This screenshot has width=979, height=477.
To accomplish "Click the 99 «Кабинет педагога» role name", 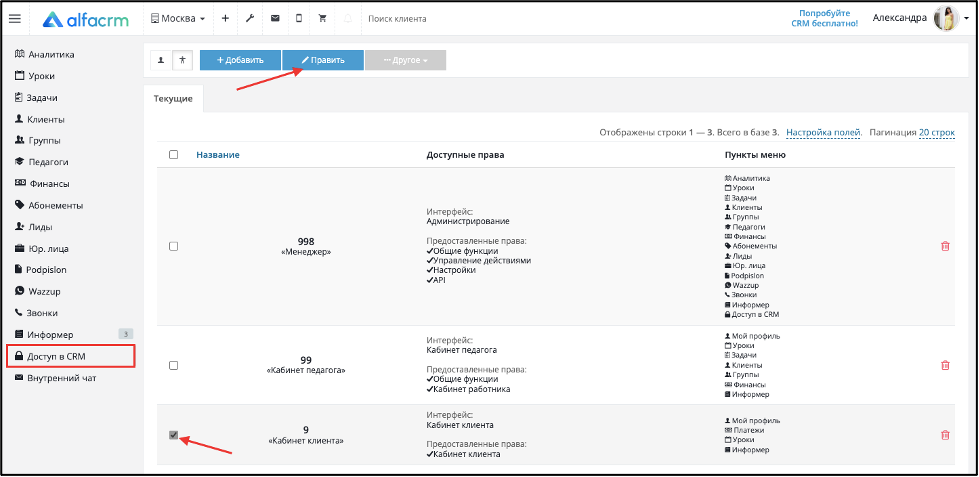I will click(x=306, y=365).
